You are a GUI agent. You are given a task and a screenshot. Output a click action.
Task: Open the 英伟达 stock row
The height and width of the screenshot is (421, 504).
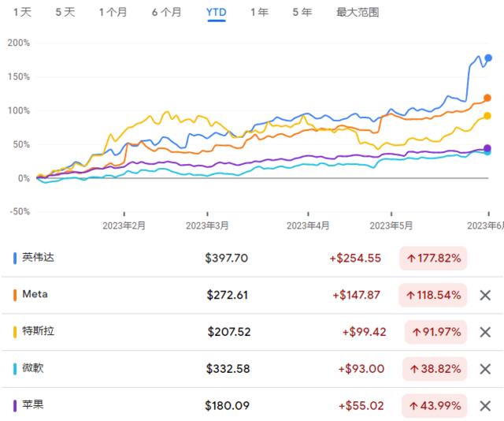pyautogui.click(x=252, y=258)
